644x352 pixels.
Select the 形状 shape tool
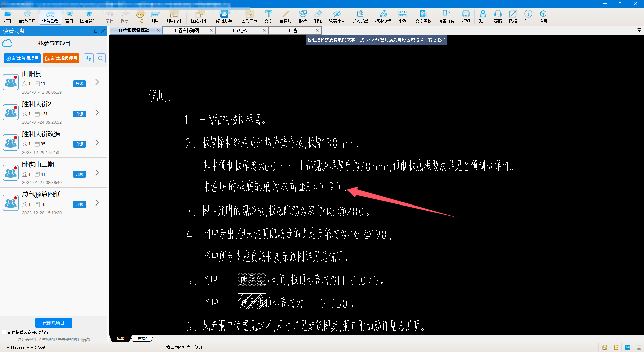tap(303, 17)
